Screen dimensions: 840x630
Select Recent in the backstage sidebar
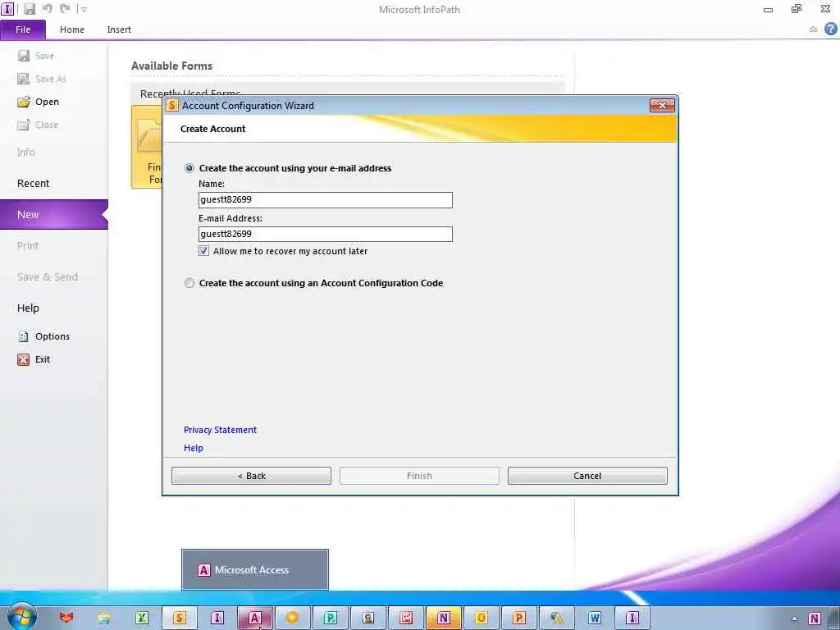click(x=33, y=183)
